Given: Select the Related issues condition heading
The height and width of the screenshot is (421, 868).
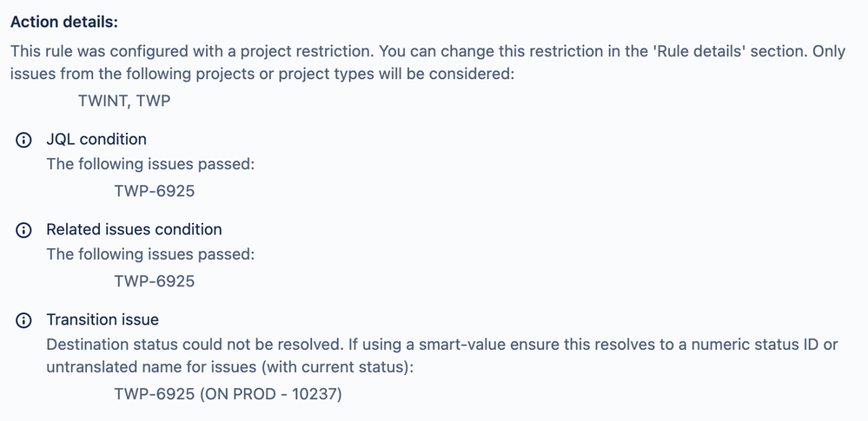Looking at the screenshot, I should coord(134,229).
